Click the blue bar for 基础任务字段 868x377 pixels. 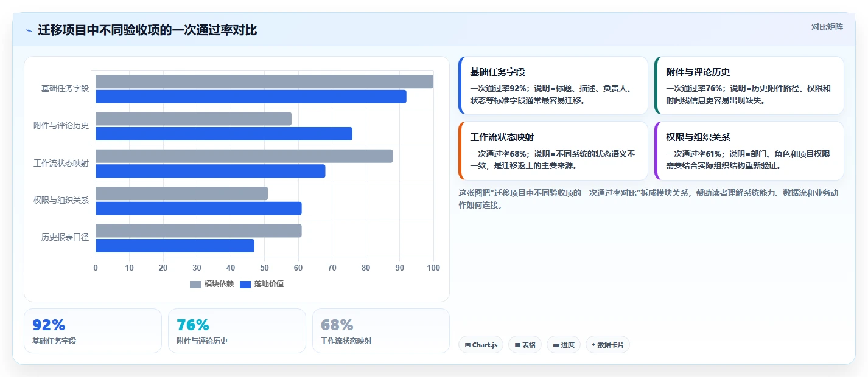coord(251,97)
